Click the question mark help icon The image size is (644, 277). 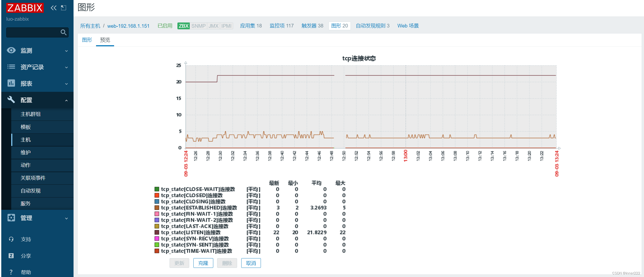11,272
